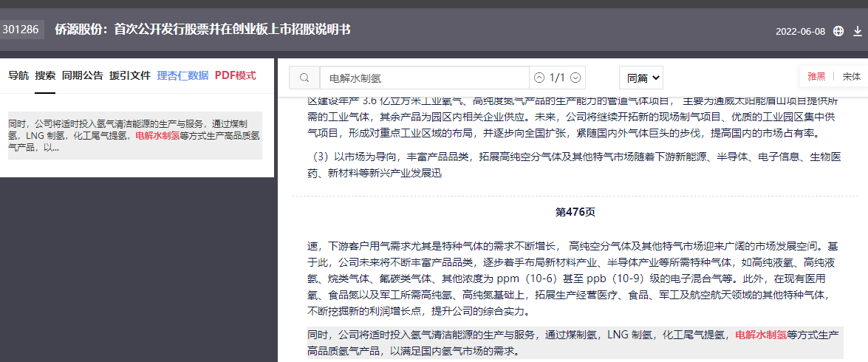Switch font to 宋体
868x362 pixels.
[x=851, y=77]
